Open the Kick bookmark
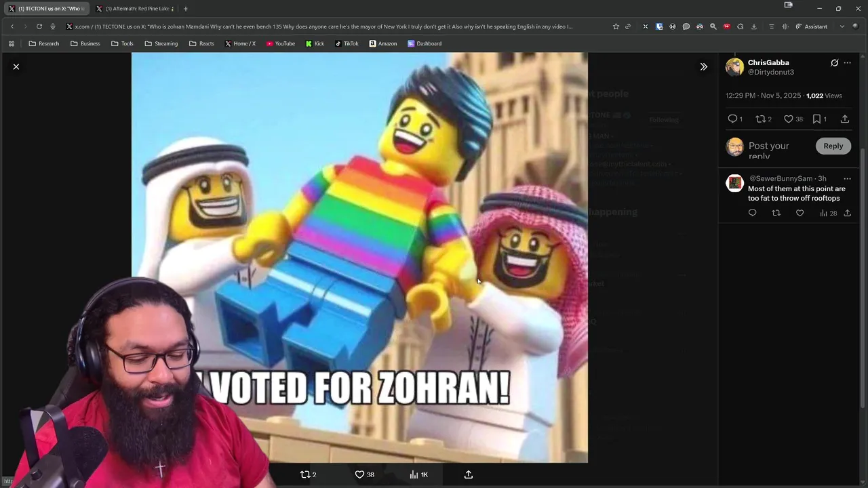 coord(315,43)
